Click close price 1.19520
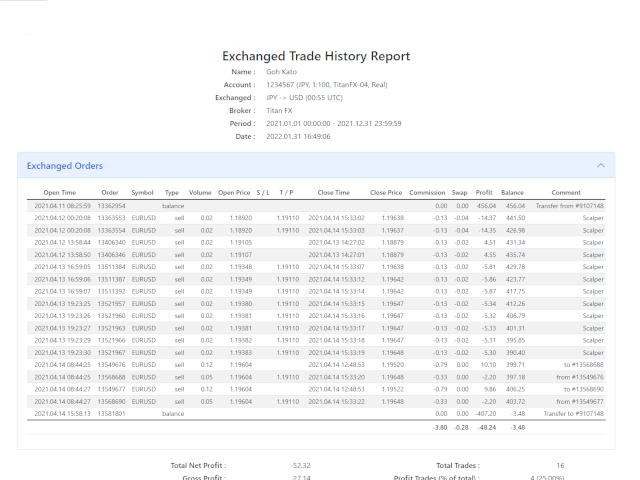 pos(393,364)
